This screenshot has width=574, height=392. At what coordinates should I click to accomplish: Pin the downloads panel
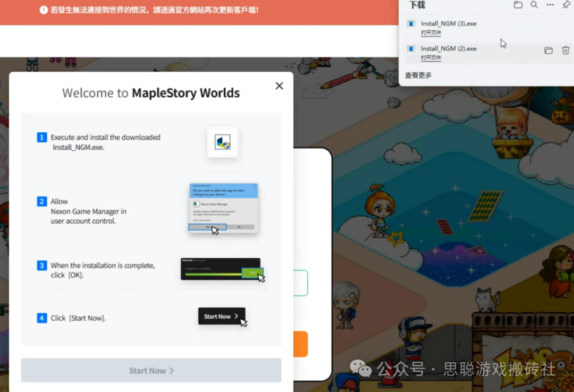(x=566, y=5)
